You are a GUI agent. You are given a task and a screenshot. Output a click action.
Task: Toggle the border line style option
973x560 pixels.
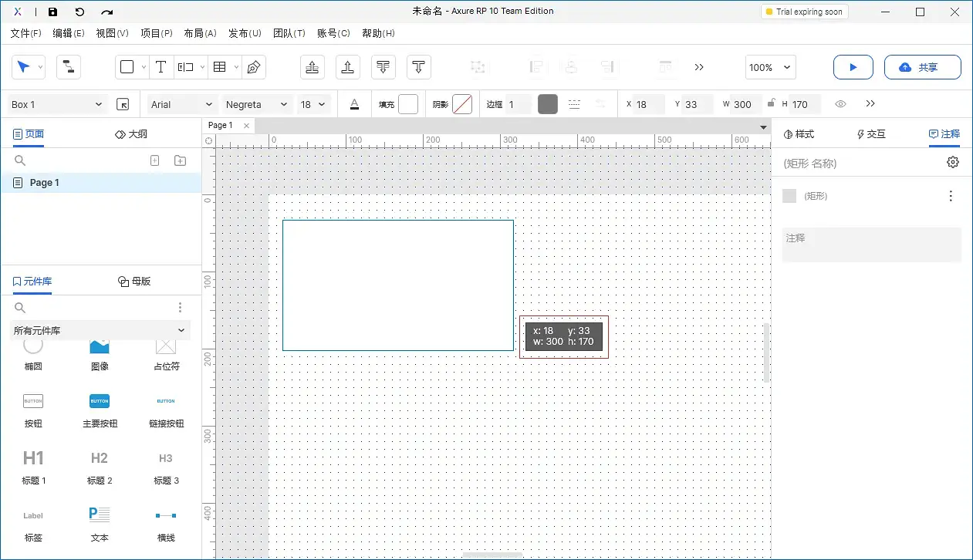(574, 103)
